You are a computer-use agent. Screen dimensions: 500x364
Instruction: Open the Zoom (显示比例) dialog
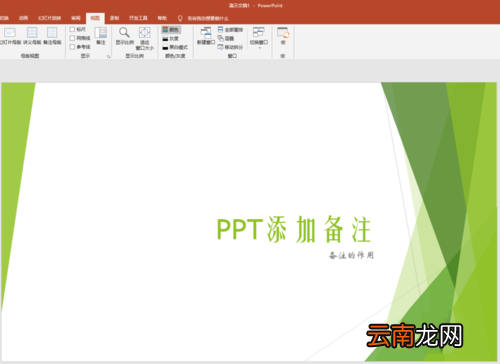click(x=124, y=36)
